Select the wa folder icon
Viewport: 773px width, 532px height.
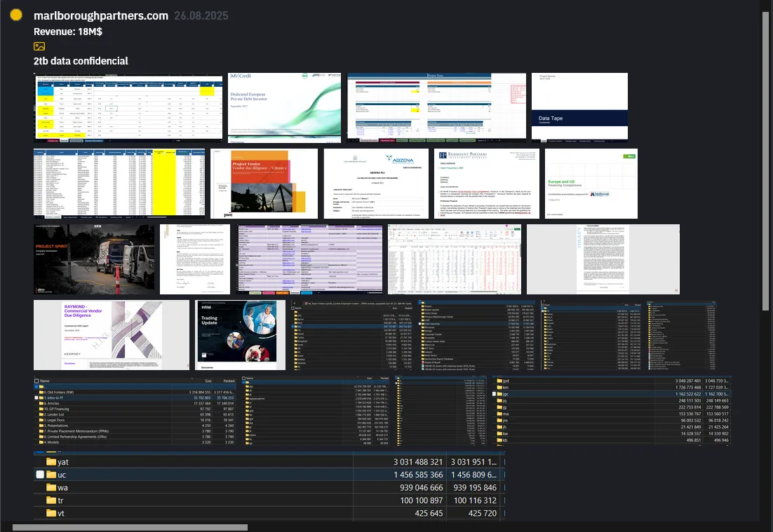pos(51,487)
